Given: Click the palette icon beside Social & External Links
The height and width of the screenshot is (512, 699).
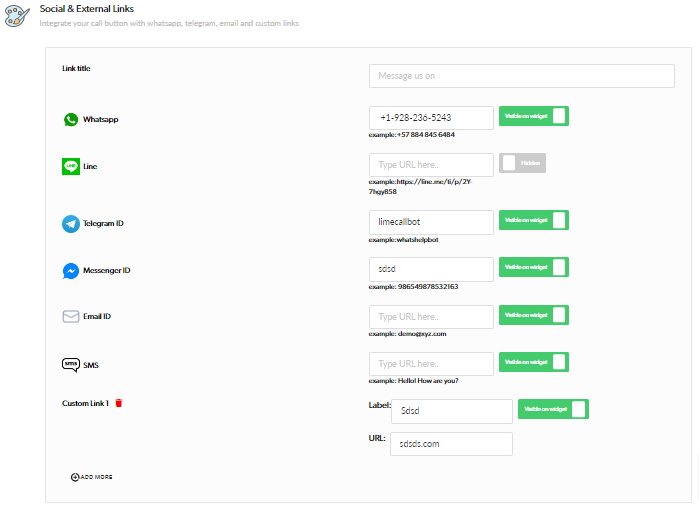Looking at the screenshot, I should pyautogui.click(x=17, y=15).
